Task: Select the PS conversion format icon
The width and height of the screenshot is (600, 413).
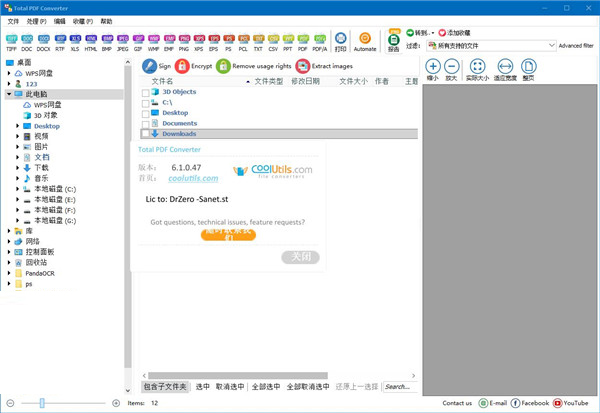Action: click(x=228, y=42)
